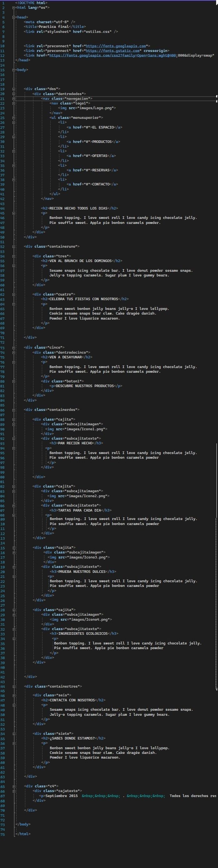Viewport: 218px width, 868px height.
Task: Click the PRODUCTOS anchor text
Action: [x=102, y=142]
